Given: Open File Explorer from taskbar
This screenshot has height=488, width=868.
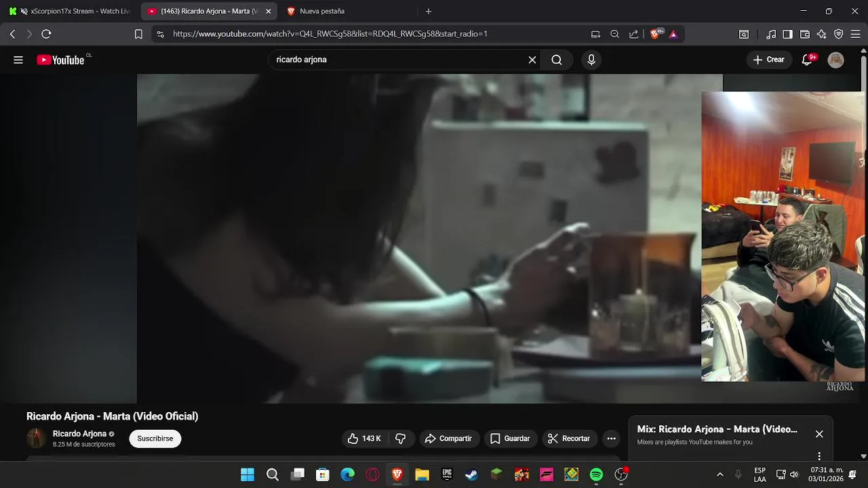Looking at the screenshot, I should tap(422, 474).
